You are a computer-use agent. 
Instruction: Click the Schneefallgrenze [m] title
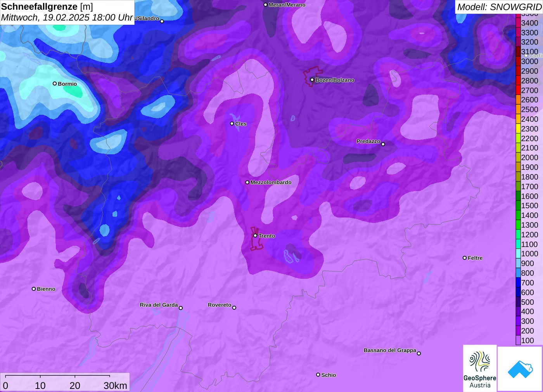pyautogui.click(x=47, y=7)
